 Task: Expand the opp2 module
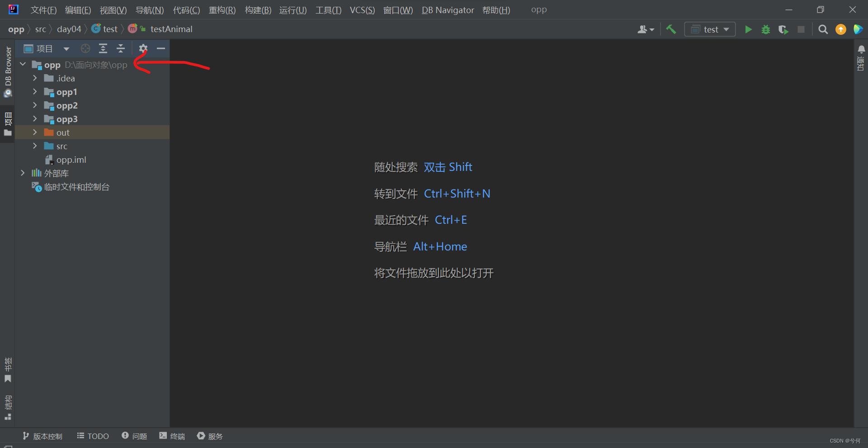tap(35, 105)
